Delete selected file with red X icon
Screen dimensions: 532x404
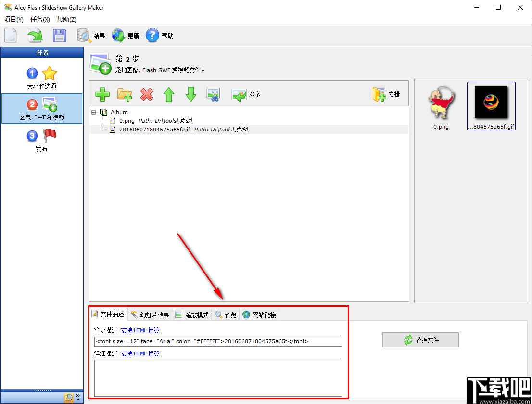[x=147, y=94]
